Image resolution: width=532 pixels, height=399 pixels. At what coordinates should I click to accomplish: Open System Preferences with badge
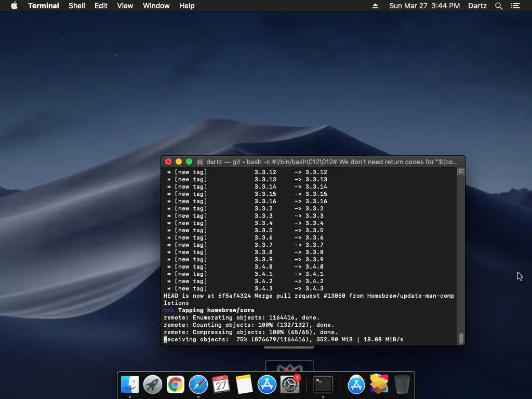point(290,385)
